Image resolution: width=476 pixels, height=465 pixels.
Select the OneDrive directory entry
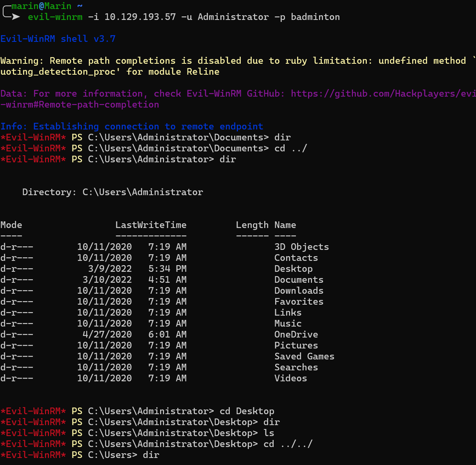click(x=296, y=335)
